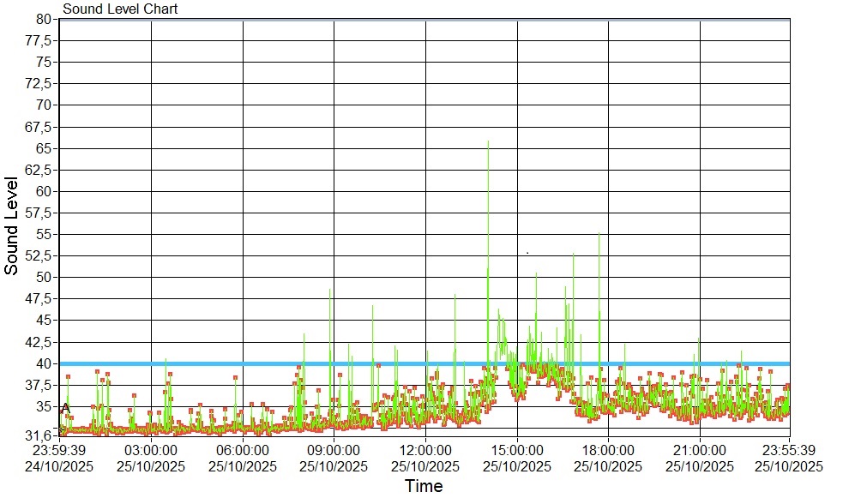Image resolution: width=849 pixels, height=504 pixels.
Task: Click the 23:55:39 end time label
Action: (789, 450)
